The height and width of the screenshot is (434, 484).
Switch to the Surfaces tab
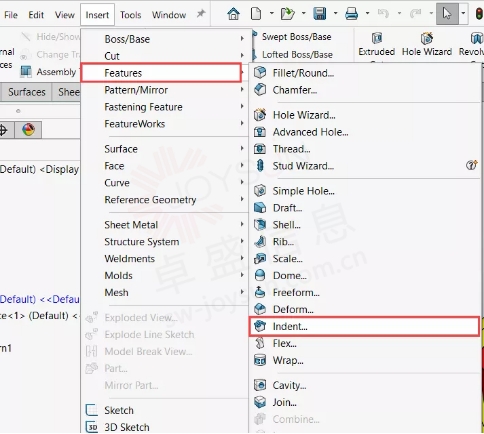[27, 92]
